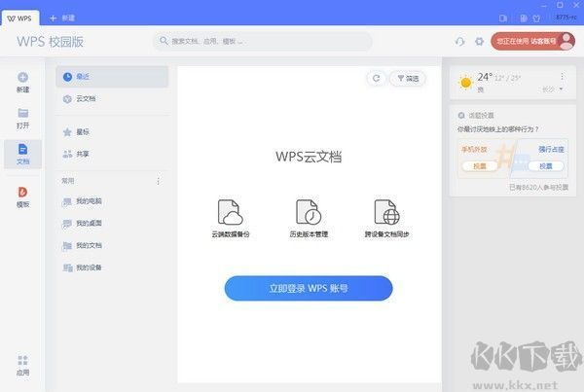Open 我的设备 location
584x392 pixels.
coord(112,267)
